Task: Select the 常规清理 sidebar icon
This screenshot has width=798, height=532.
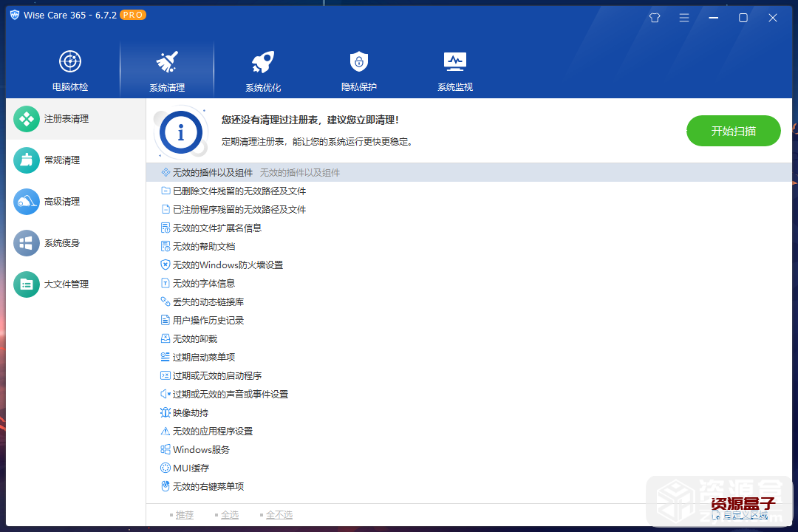Action: [x=26, y=160]
